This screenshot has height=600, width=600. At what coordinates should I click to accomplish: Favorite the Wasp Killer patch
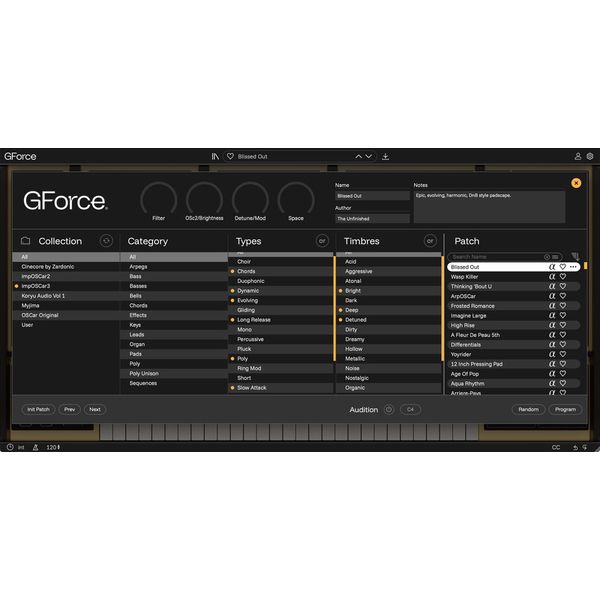(x=562, y=276)
